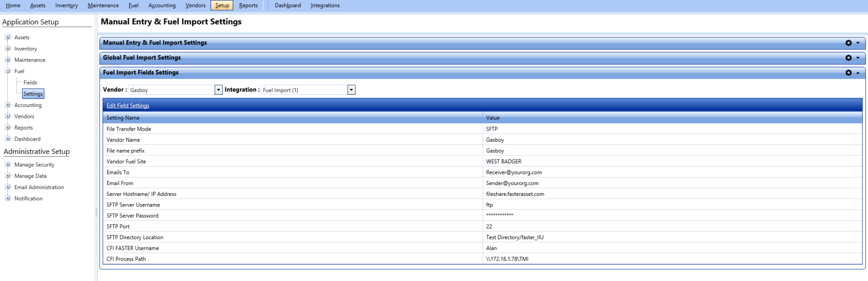Open gear icon on Manual Entry panel
The image size is (868, 281).
pos(848,43)
